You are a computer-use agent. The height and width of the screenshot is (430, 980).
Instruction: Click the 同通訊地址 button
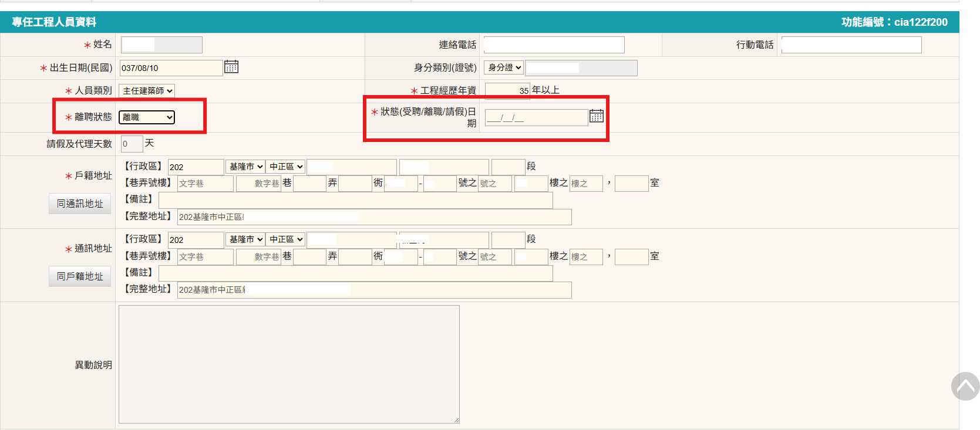(80, 204)
